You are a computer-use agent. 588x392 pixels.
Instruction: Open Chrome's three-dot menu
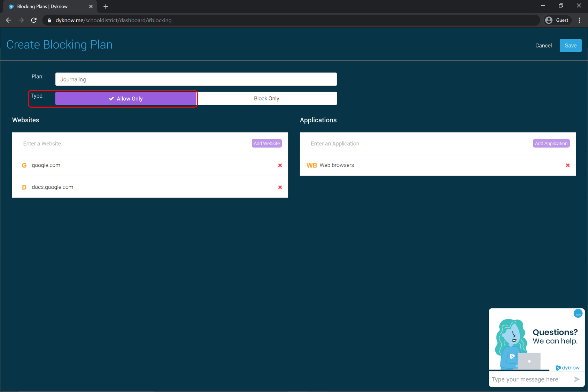[x=579, y=20]
